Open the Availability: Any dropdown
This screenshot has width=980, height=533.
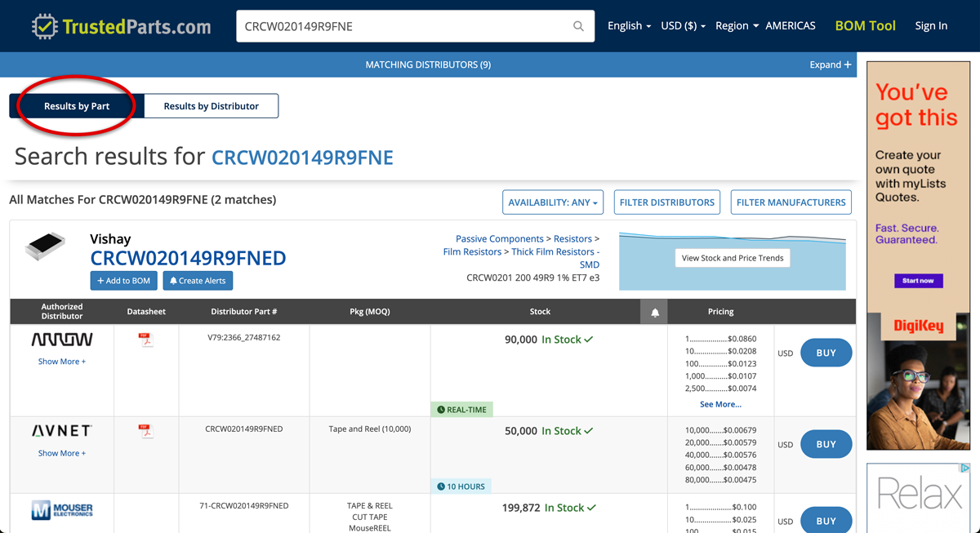pyautogui.click(x=553, y=202)
